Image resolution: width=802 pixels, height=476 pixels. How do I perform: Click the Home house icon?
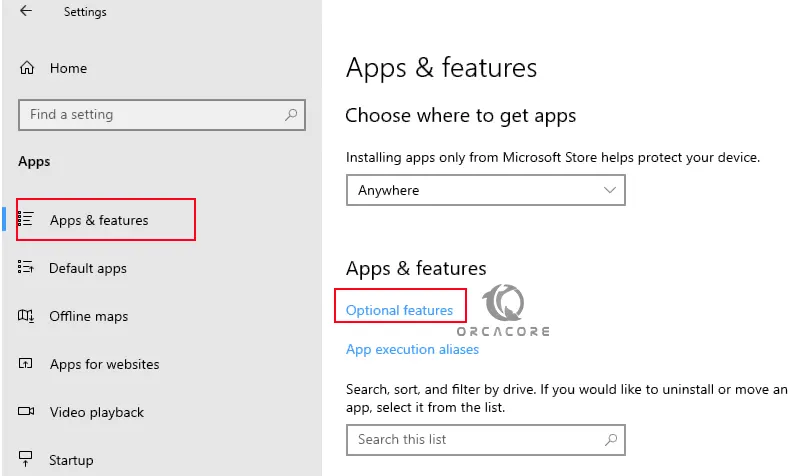tap(27, 68)
